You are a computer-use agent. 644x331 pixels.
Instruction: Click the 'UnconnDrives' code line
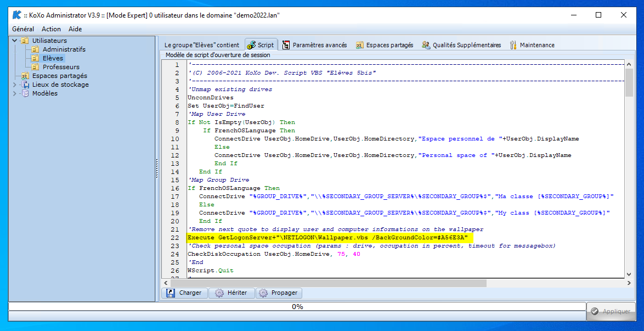coord(210,98)
